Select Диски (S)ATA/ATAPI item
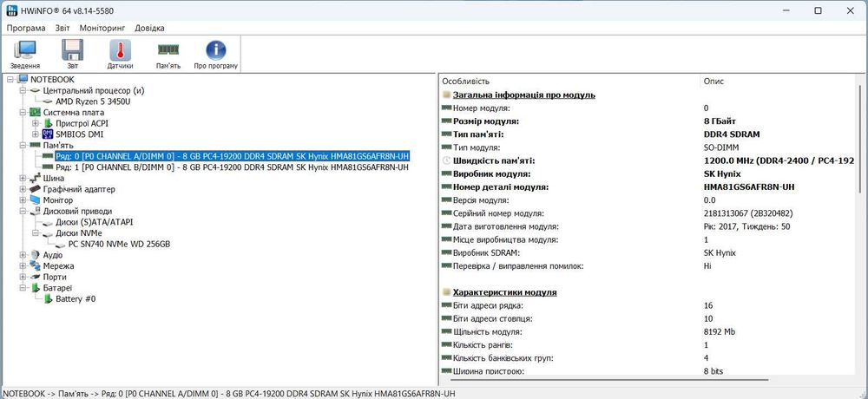 (x=95, y=222)
